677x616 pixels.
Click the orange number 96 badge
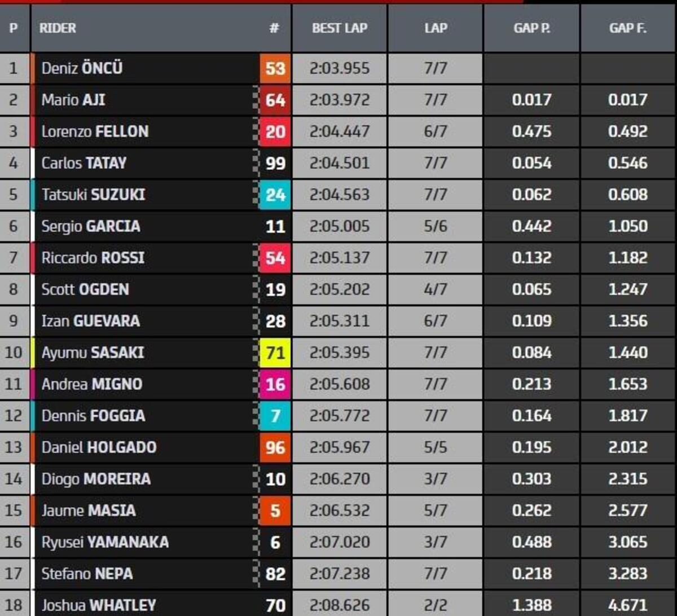(275, 448)
